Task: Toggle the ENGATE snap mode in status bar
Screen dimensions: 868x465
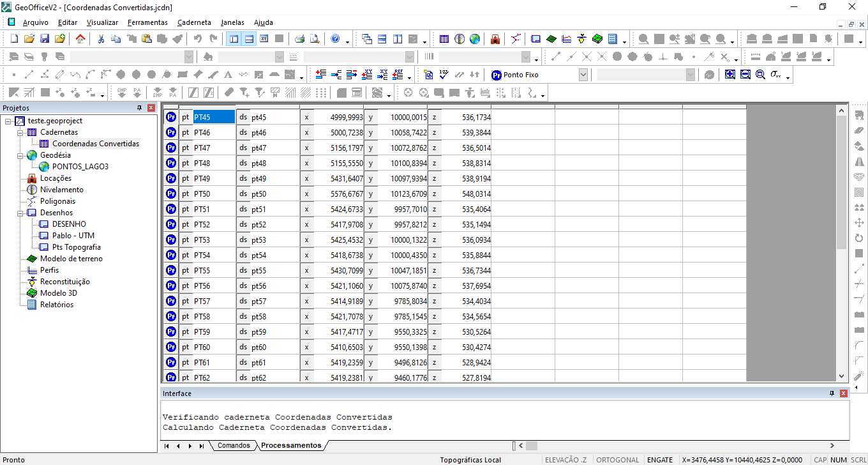Action: [660, 460]
